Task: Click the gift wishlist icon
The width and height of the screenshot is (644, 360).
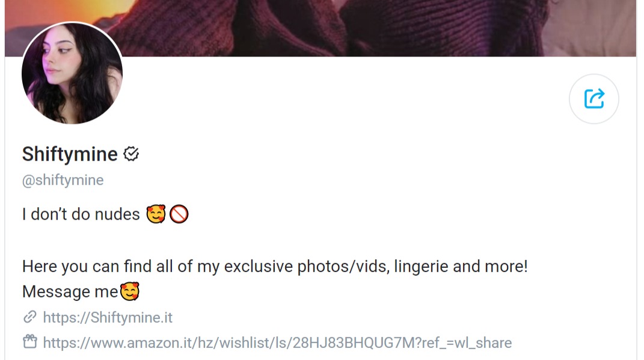Action: point(30,342)
